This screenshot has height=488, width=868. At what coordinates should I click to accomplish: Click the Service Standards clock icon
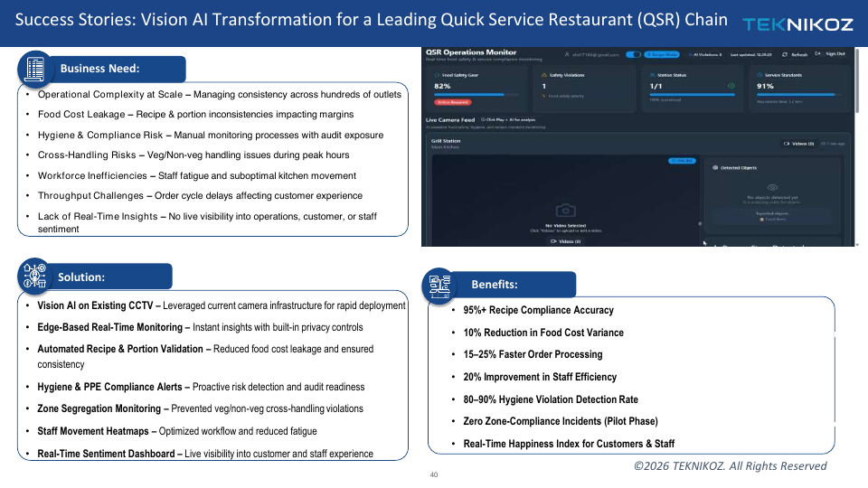click(x=760, y=75)
